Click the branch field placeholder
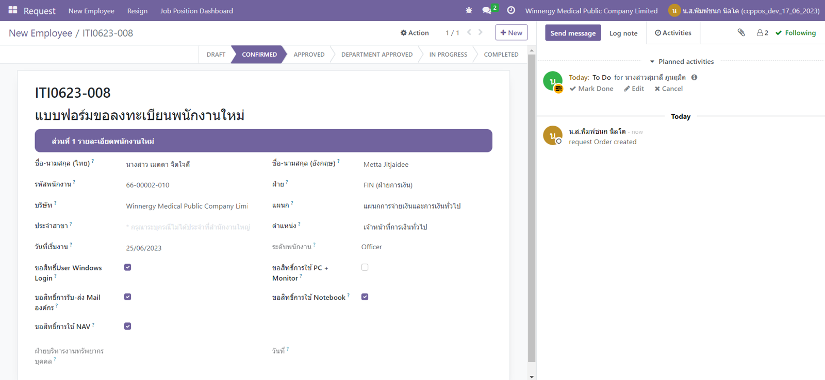 pyautogui.click(x=188, y=227)
